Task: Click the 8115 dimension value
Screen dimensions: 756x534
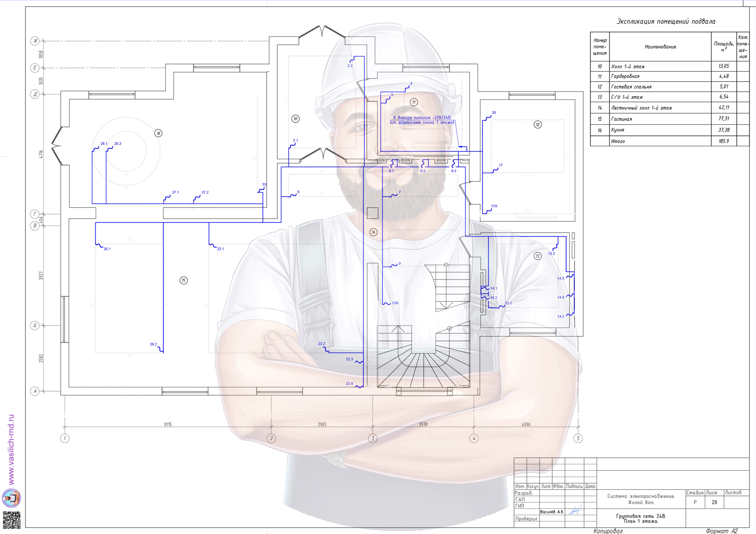Action: pyautogui.click(x=168, y=424)
